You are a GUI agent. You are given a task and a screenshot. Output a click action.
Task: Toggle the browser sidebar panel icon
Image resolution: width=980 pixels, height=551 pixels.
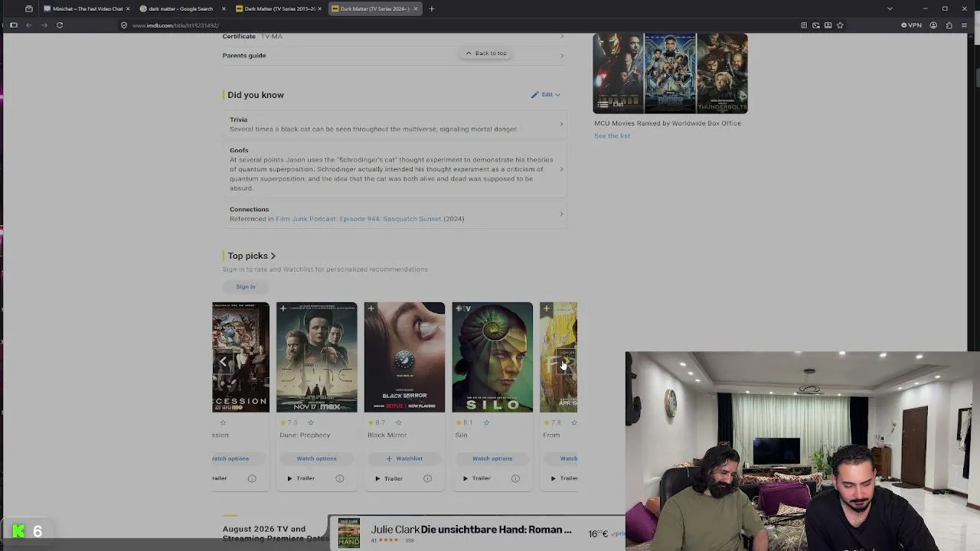click(13, 25)
